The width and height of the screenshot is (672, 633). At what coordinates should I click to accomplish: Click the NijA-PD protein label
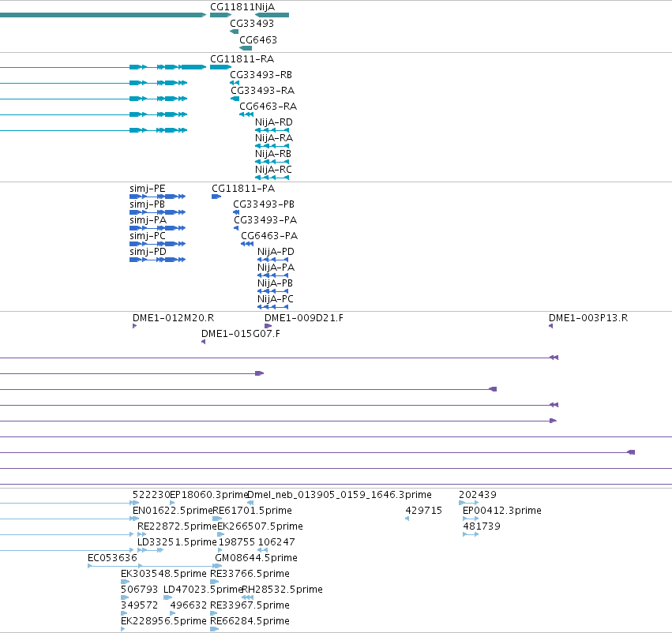tap(276, 252)
